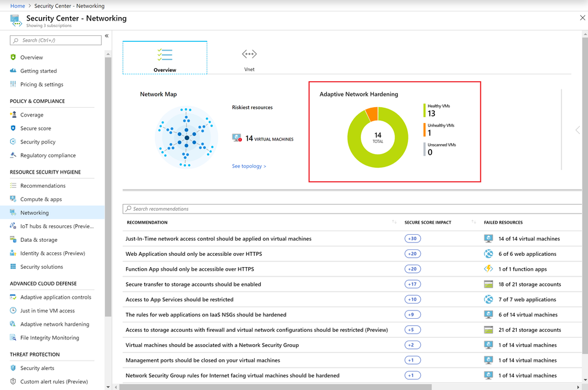Click the Data & storage icon

[x=13, y=239]
